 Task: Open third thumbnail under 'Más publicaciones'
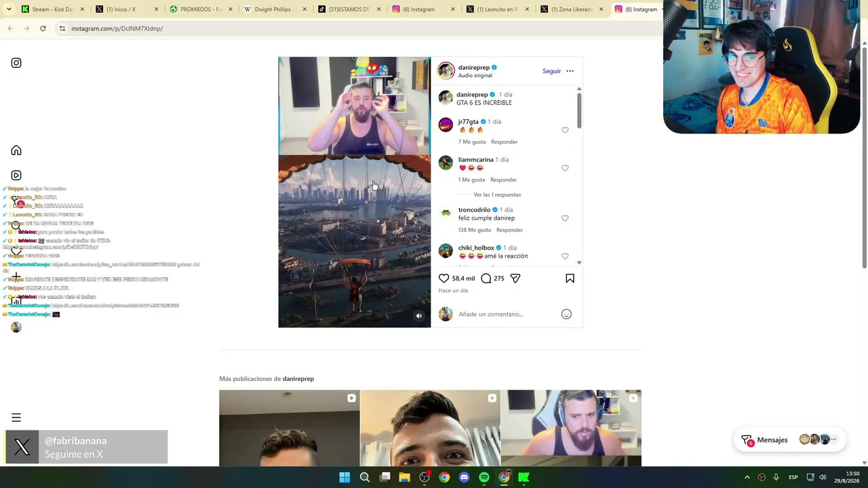(x=571, y=428)
